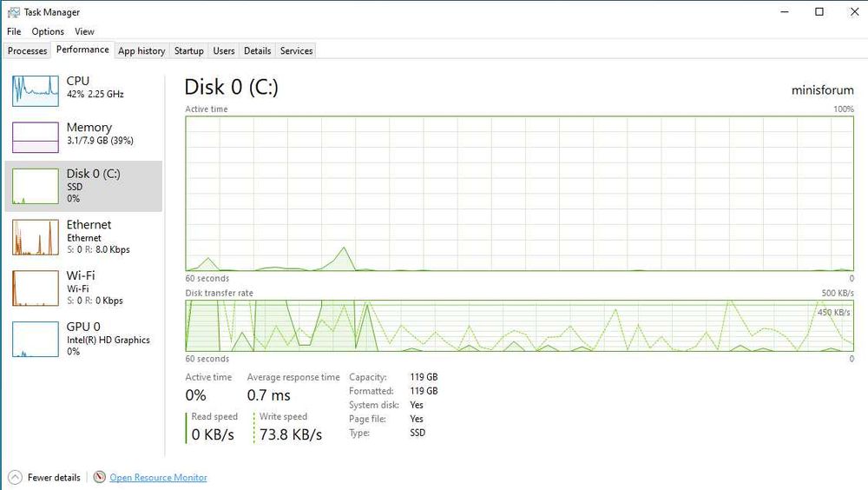868x490 pixels.
Task: Go to the Startup tab
Action: [x=188, y=50]
